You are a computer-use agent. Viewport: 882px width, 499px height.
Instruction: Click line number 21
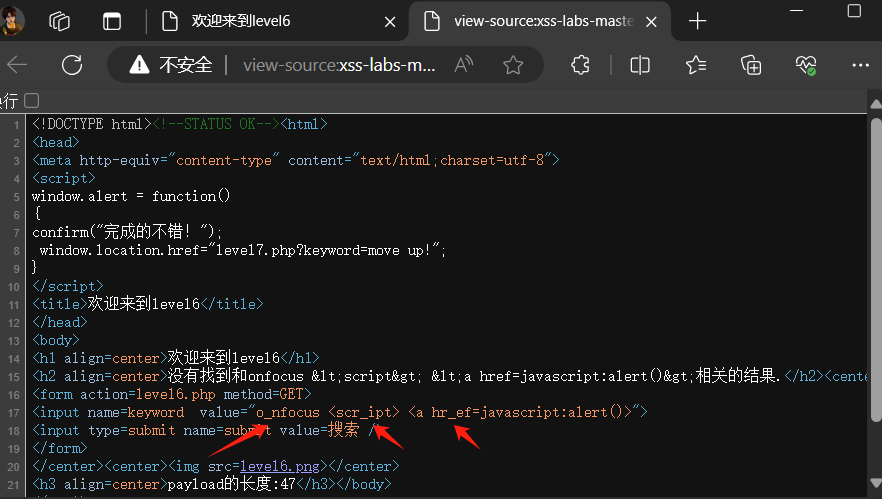tap(14, 485)
